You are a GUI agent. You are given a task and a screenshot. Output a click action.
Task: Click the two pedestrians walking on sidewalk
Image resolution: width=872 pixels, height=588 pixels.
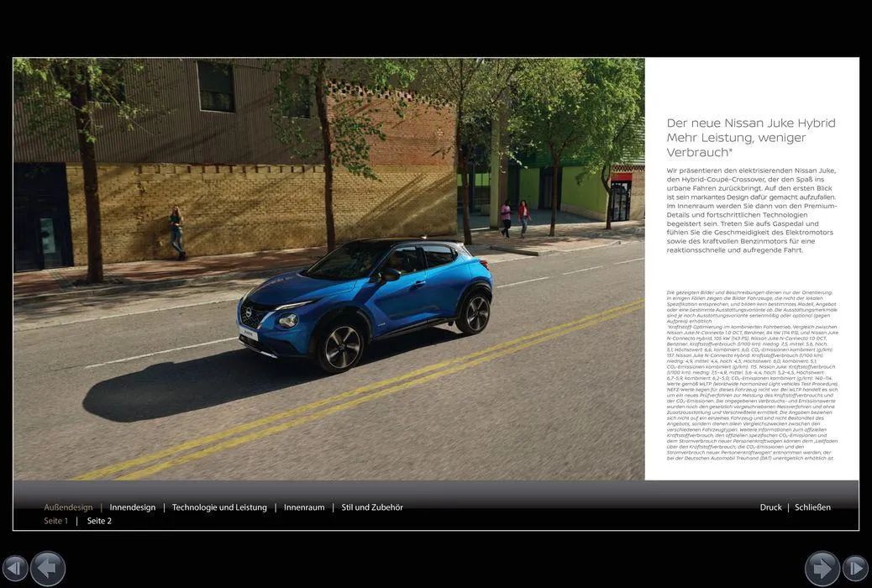515,218
